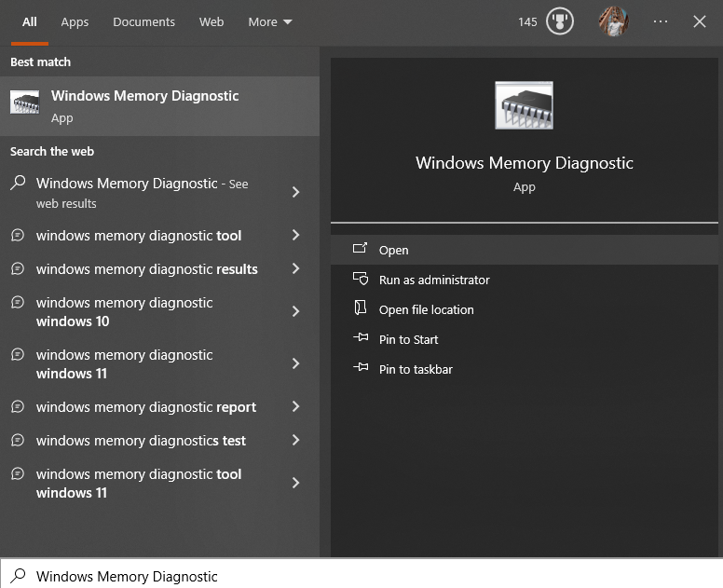Viewport: 723px width, 588px height.
Task: Close the search panel
Action: (x=700, y=21)
